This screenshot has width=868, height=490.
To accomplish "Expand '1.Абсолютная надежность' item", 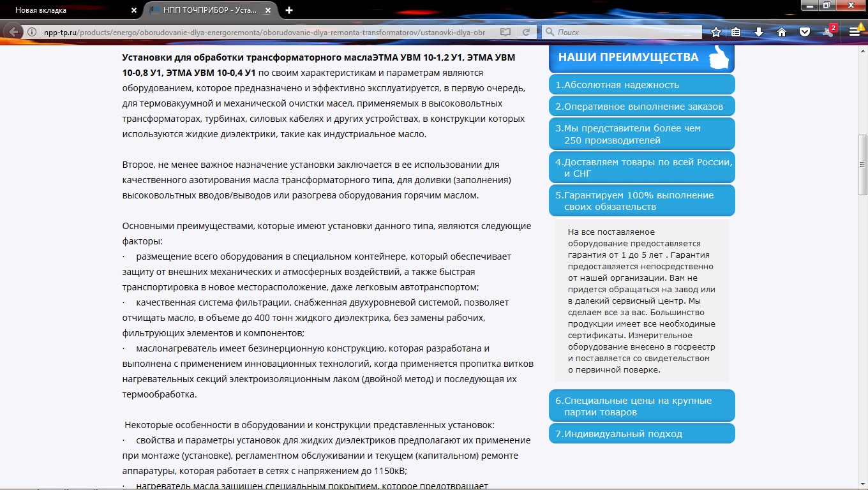I will [641, 85].
